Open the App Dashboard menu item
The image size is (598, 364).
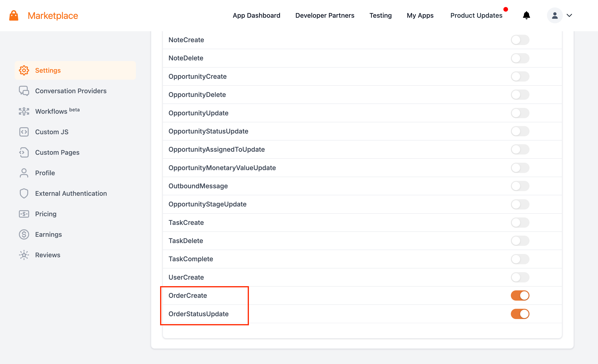coord(256,16)
